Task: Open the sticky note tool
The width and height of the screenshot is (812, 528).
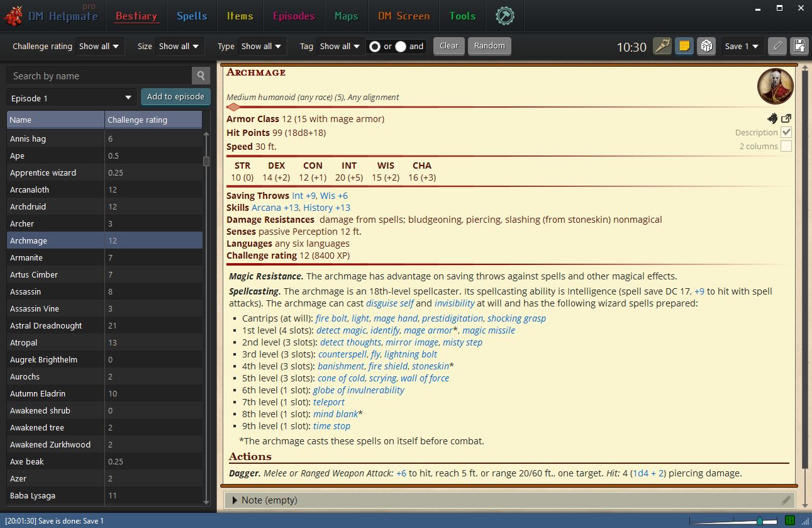Action: tap(684, 46)
